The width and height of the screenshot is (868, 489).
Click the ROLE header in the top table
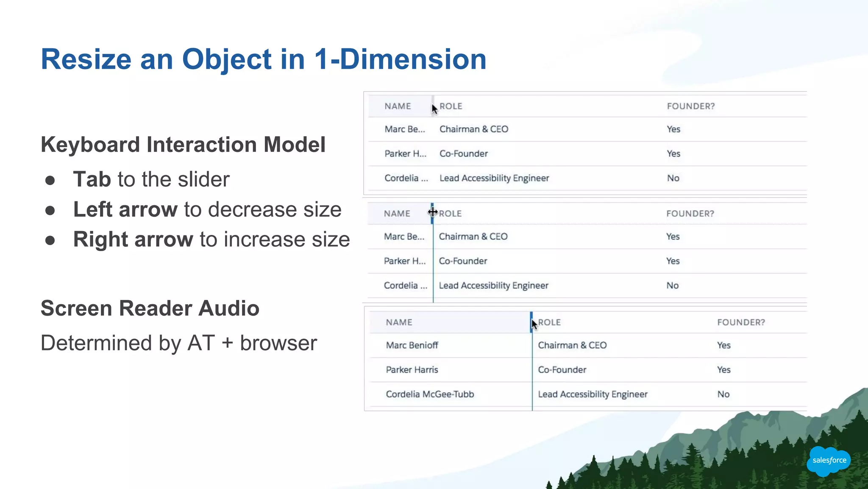pos(451,106)
